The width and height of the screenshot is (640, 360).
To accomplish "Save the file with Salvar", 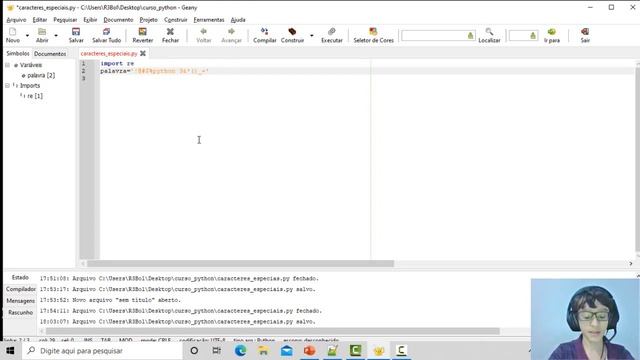I will point(76,36).
